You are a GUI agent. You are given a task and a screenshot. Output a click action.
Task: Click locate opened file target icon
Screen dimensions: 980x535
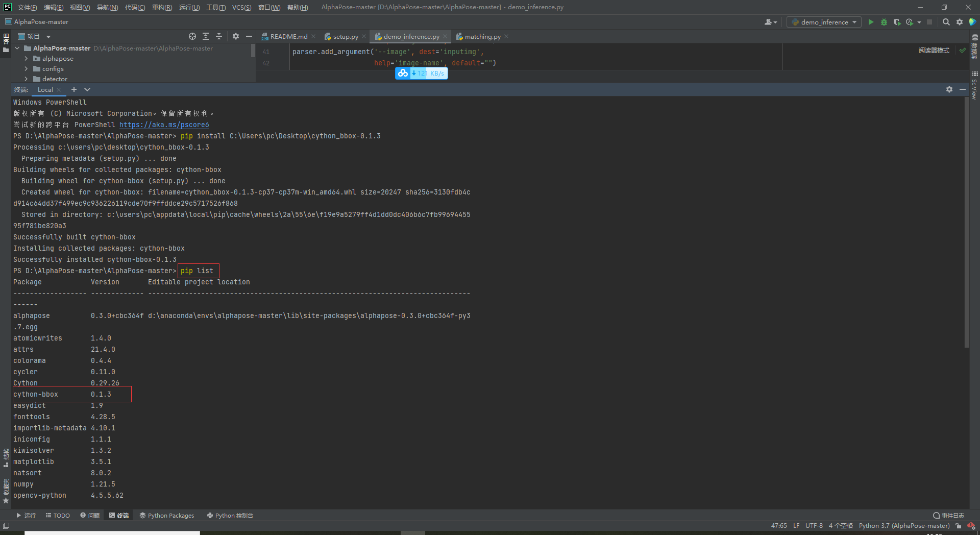point(192,36)
